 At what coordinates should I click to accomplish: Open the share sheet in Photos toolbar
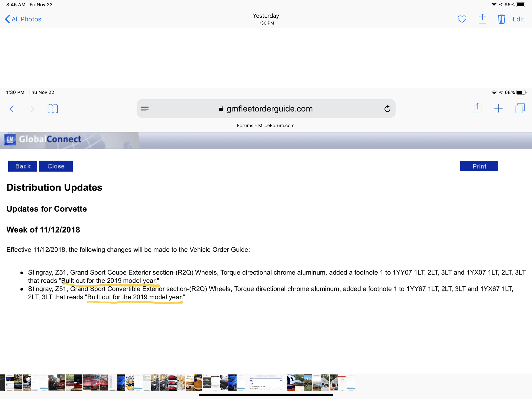coord(482,19)
